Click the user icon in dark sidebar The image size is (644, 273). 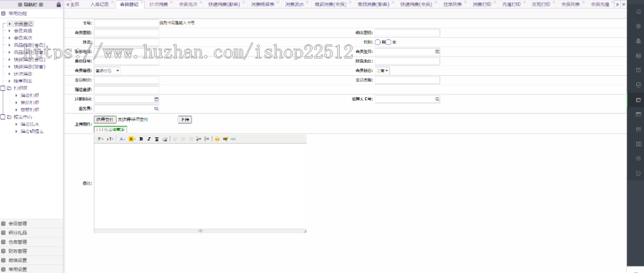click(x=638, y=41)
